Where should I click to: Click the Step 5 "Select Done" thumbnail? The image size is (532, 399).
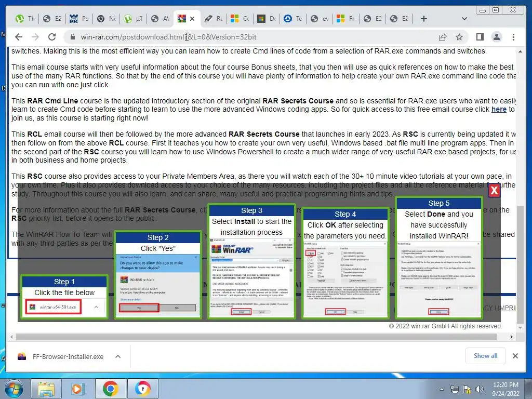(438, 258)
